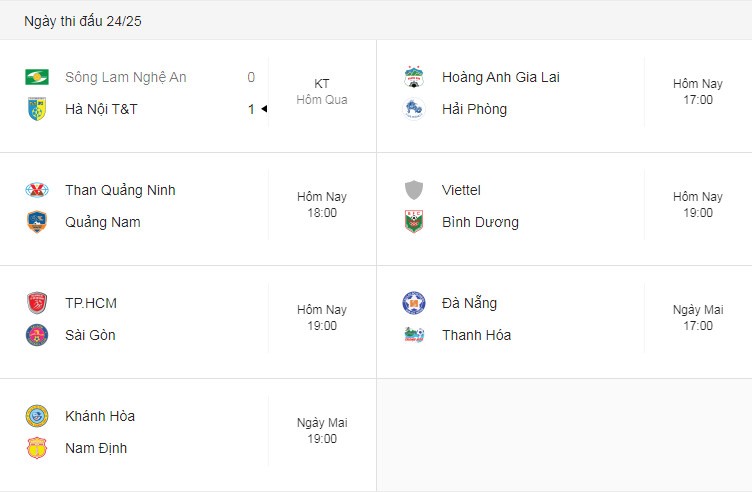The image size is (752, 492).
Task: Click the TP.HCM red shield logo
Action: (x=37, y=303)
